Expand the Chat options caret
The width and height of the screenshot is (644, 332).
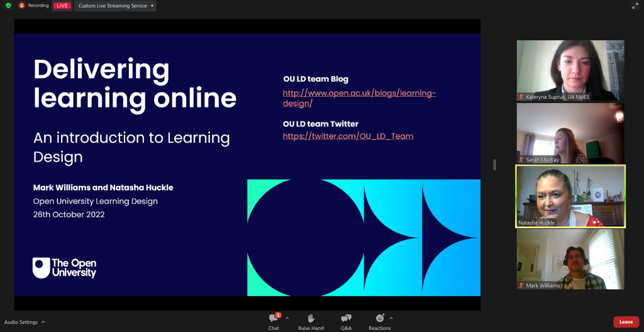tap(287, 318)
